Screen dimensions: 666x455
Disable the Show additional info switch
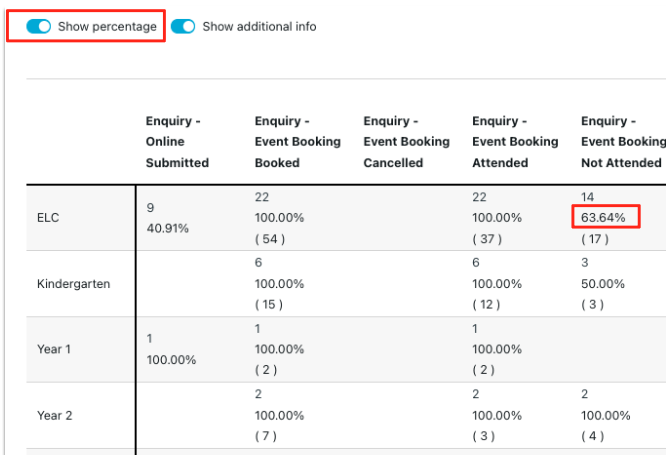(x=183, y=27)
